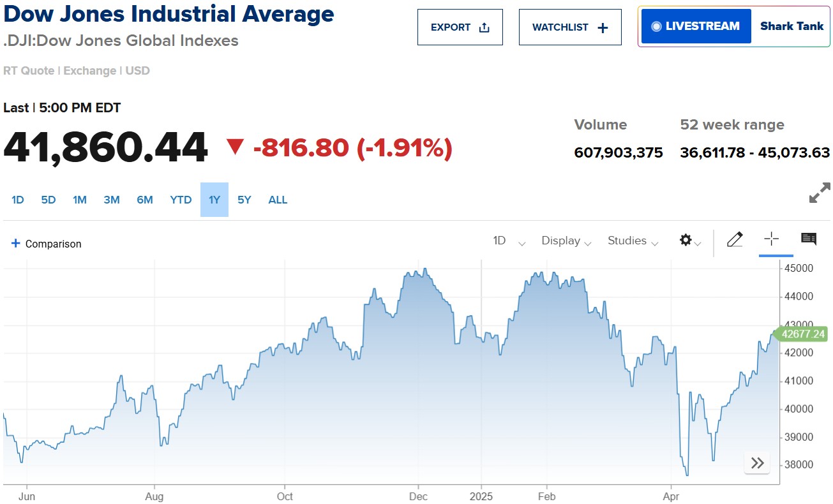Add to watchlist with plus icon

pos(603,27)
